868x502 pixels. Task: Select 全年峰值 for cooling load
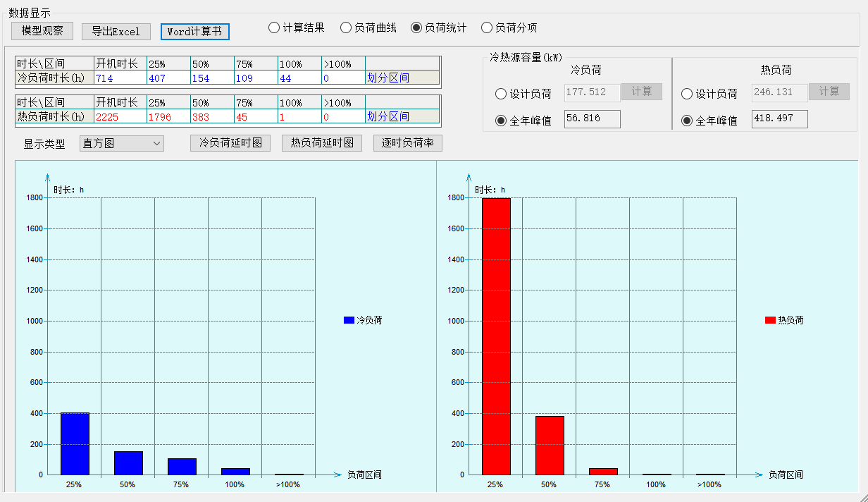tap(502, 121)
